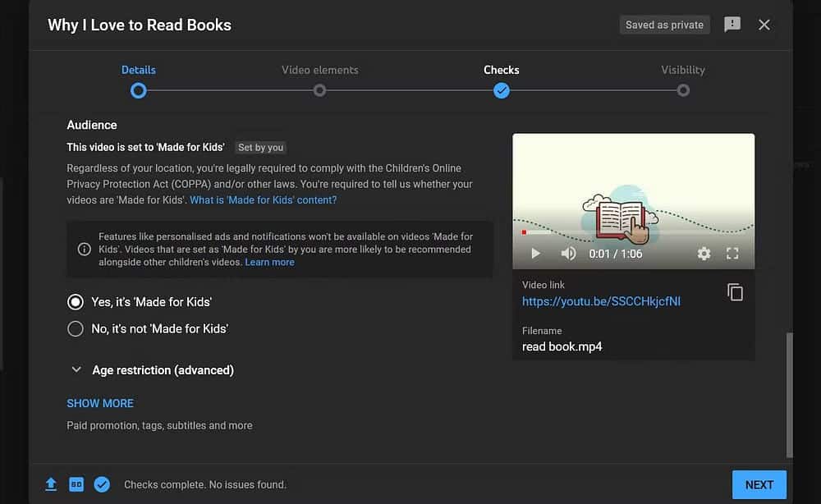Copy the video link with copy icon
This screenshot has height=504, width=821.
coord(735,292)
